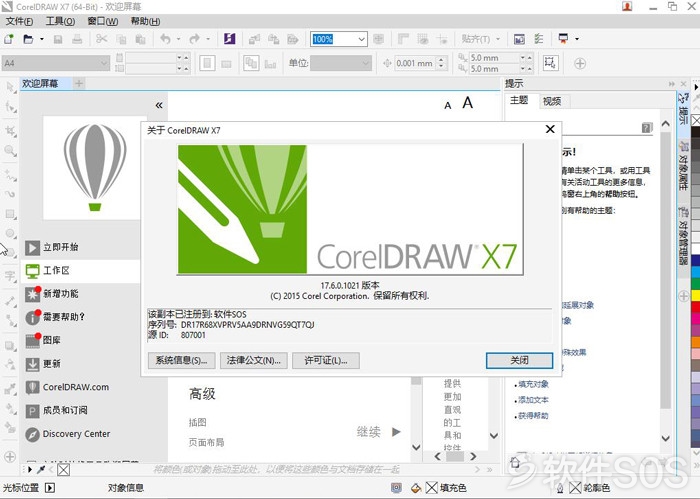Click the smaller A font size button
The width and height of the screenshot is (700, 499).
coord(448,105)
